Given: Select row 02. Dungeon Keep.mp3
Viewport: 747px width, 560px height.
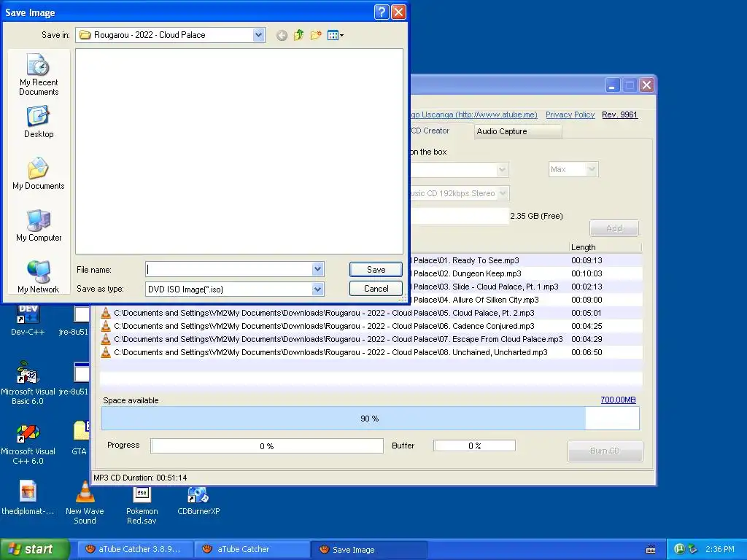Looking at the screenshot, I should (526, 274).
